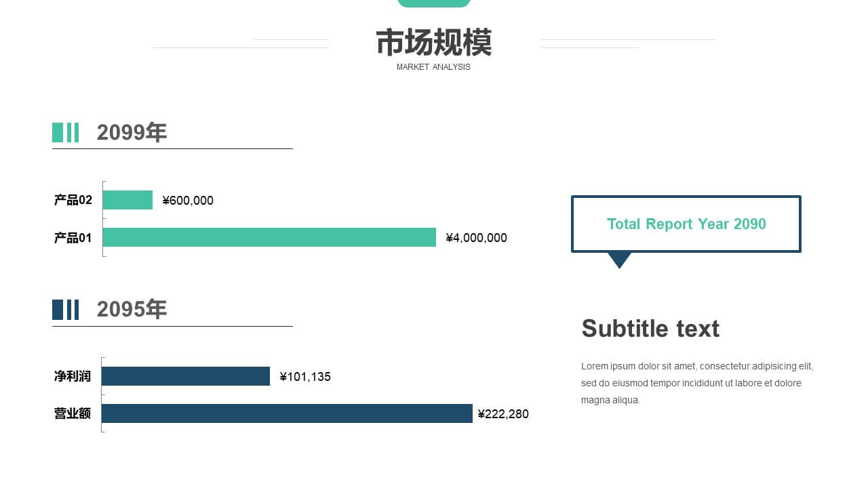
Task: Click the ¥600,000 data label
Action: point(188,201)
